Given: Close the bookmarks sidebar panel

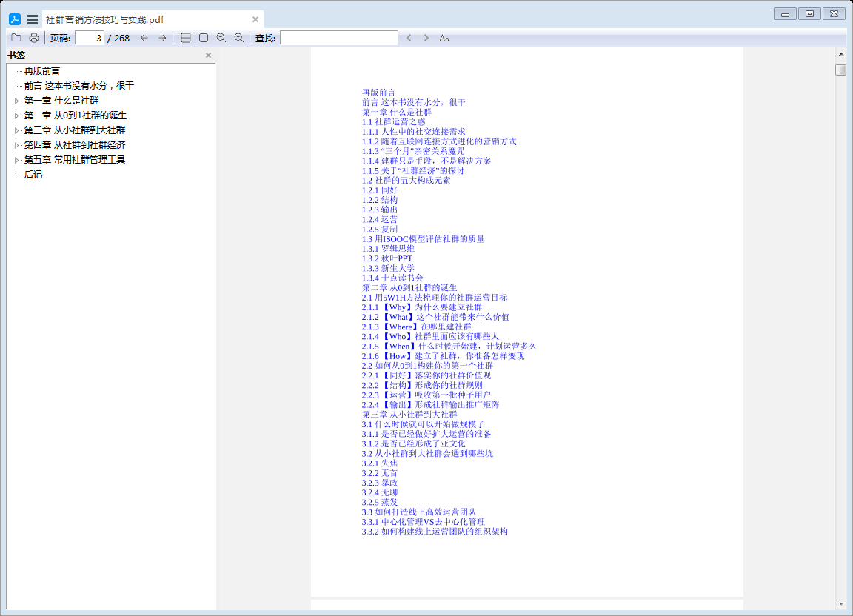Looking at the screenshot, I should tap(208, 56).
